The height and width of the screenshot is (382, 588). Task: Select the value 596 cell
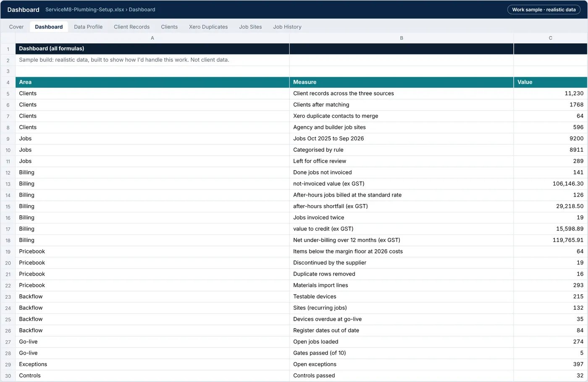(550, 127)
